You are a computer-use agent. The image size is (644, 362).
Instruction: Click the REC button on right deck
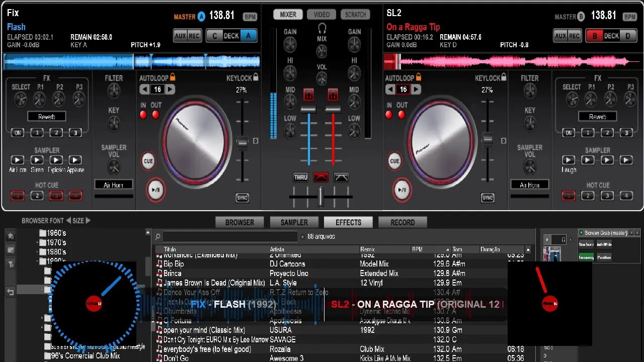coord(575,36)
